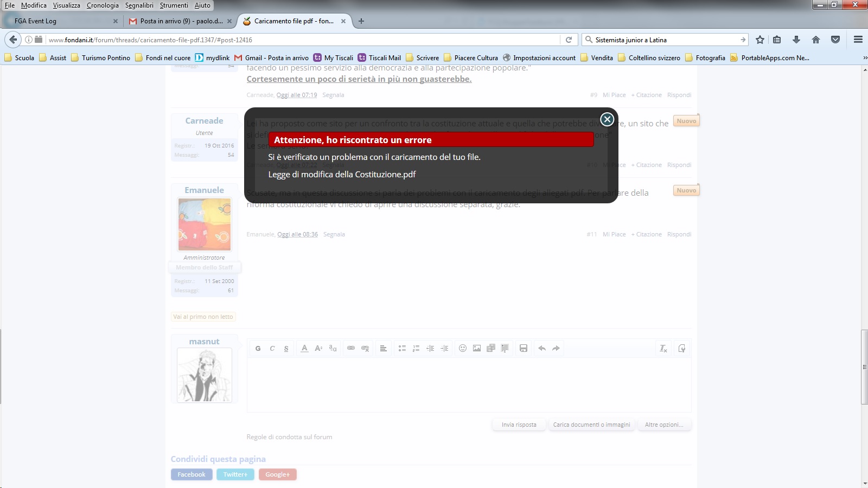
Task: Click the masnut avatar thumbnail
Action: [x=205, y=375]
